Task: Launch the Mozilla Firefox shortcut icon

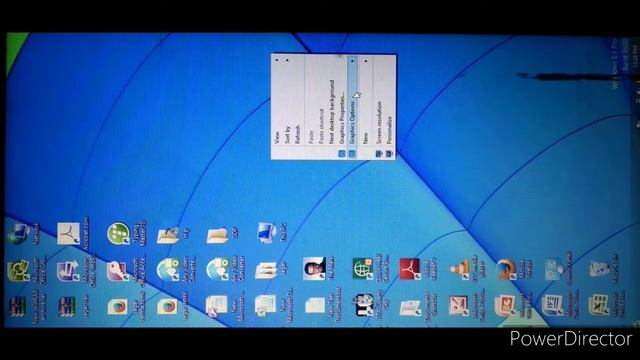Action: pyautogui.click(x=506, y=269)
